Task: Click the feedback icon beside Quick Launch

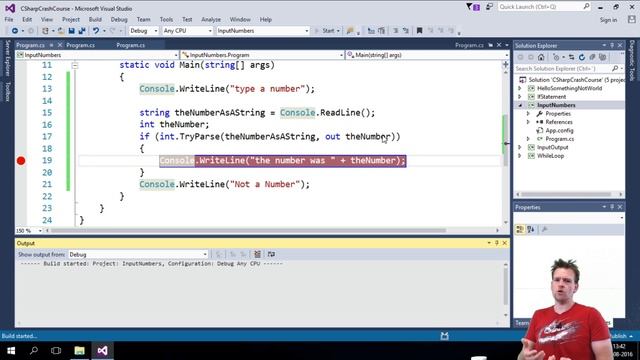Action: click(489, 7)
